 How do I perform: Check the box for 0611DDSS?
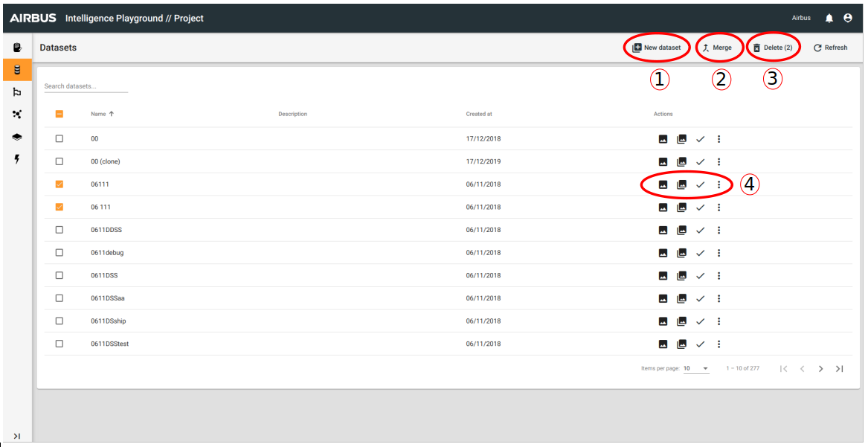pos(60,230)
